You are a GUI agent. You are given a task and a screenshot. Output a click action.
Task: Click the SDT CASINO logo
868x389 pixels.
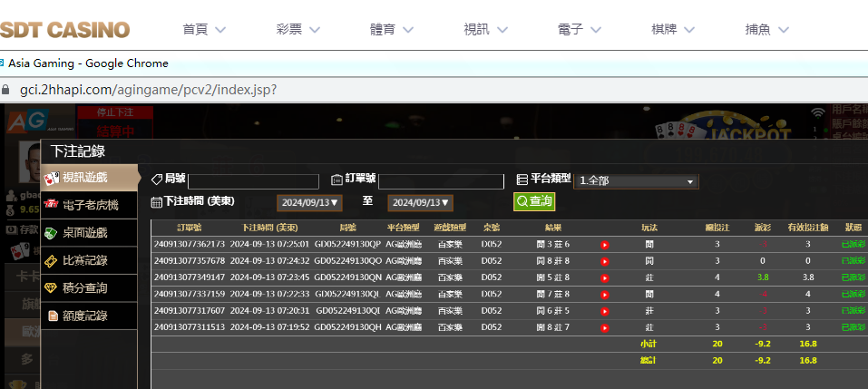point(64,29)
